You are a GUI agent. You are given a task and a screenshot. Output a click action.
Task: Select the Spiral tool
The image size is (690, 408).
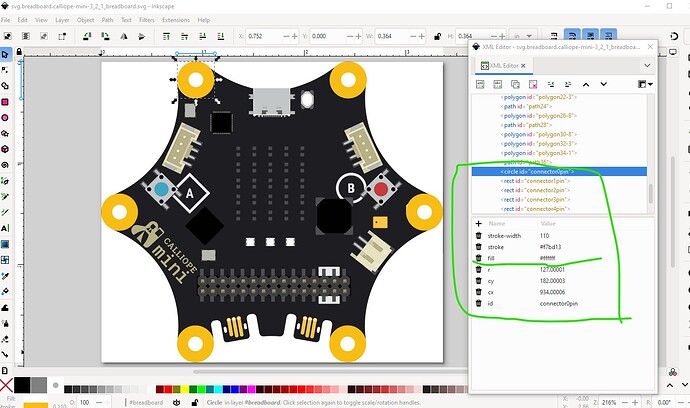(x=5, y=165)
